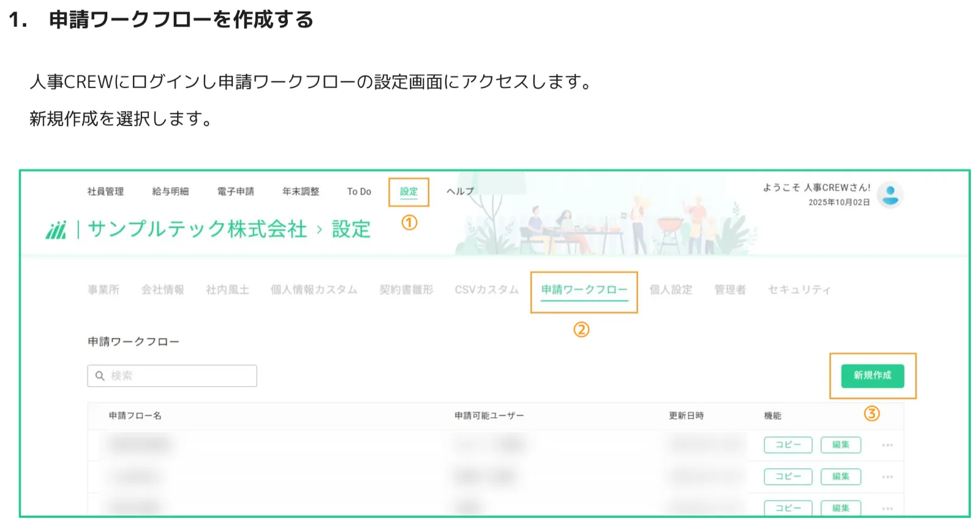Switch to the 会社情報 tab
980x527 pixels.
click(163, 290)
